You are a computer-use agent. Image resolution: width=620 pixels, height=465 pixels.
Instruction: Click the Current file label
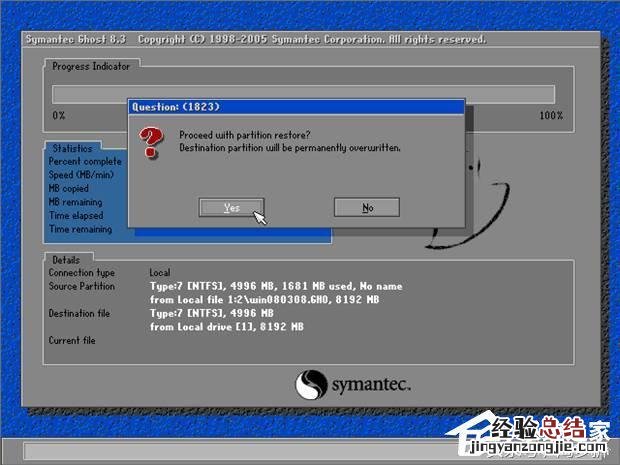(74, 340)
